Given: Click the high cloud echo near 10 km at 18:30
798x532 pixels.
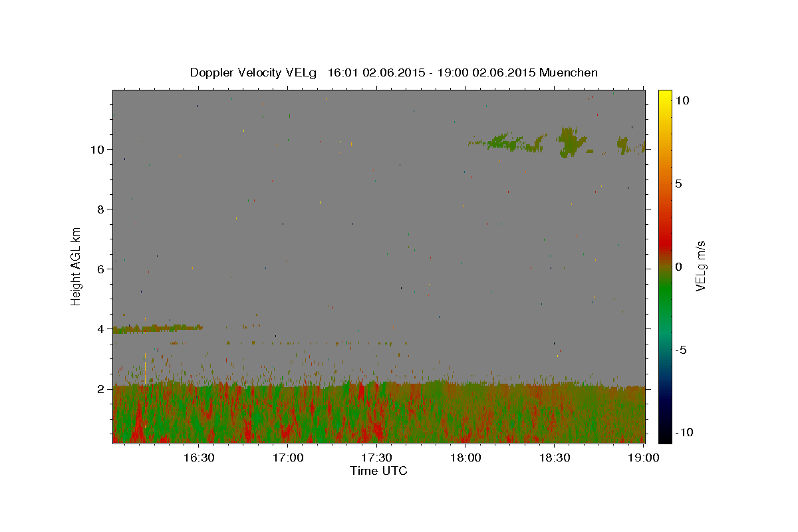Looking at the screenshot, I should [x=570, y=141].
